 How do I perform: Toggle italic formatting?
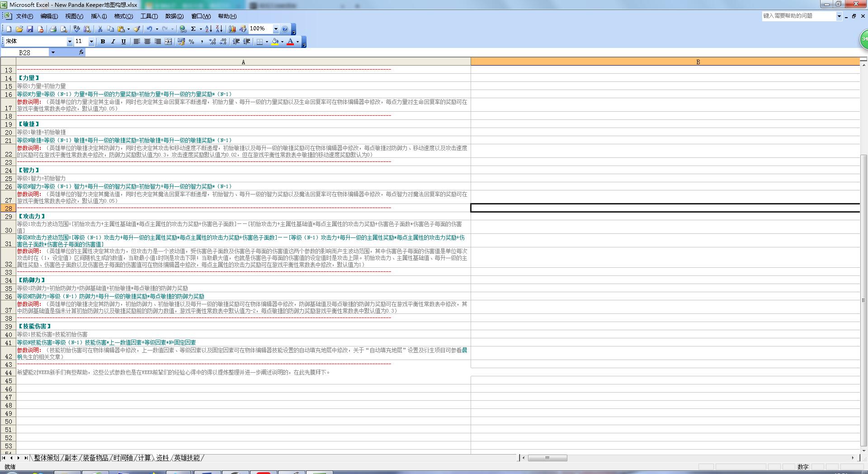(x=113, y=42)
